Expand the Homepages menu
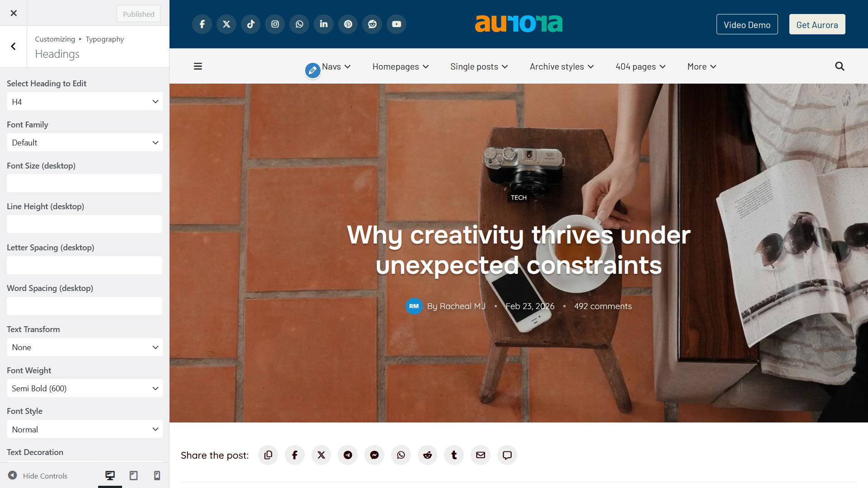Image resolution: width=868 pixels, height=488 pixels. (401, 66)
